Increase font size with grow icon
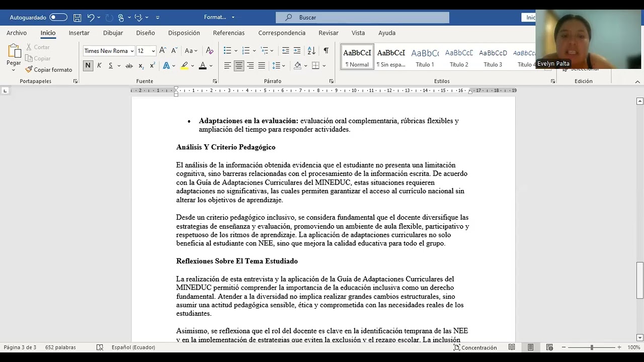 click(x=163, y=51)
